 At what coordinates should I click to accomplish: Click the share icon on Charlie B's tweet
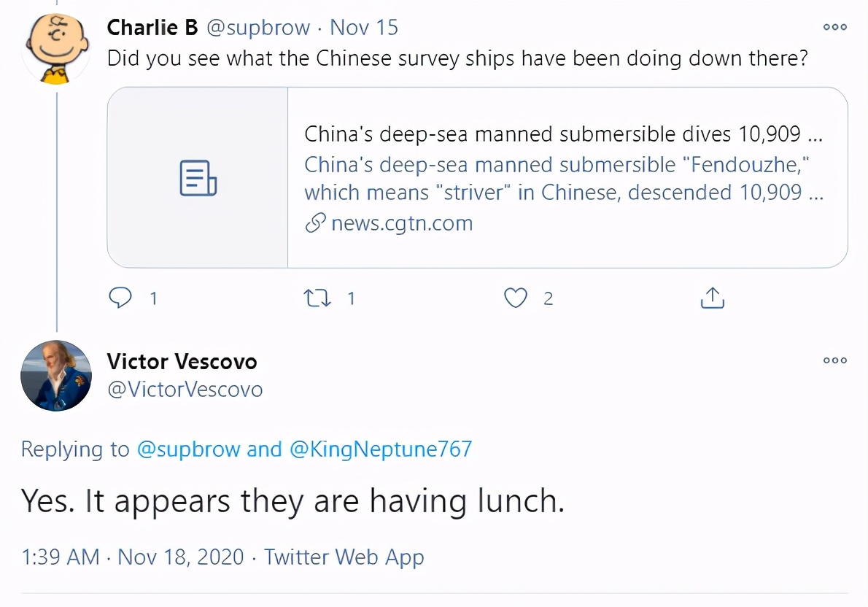712,297
